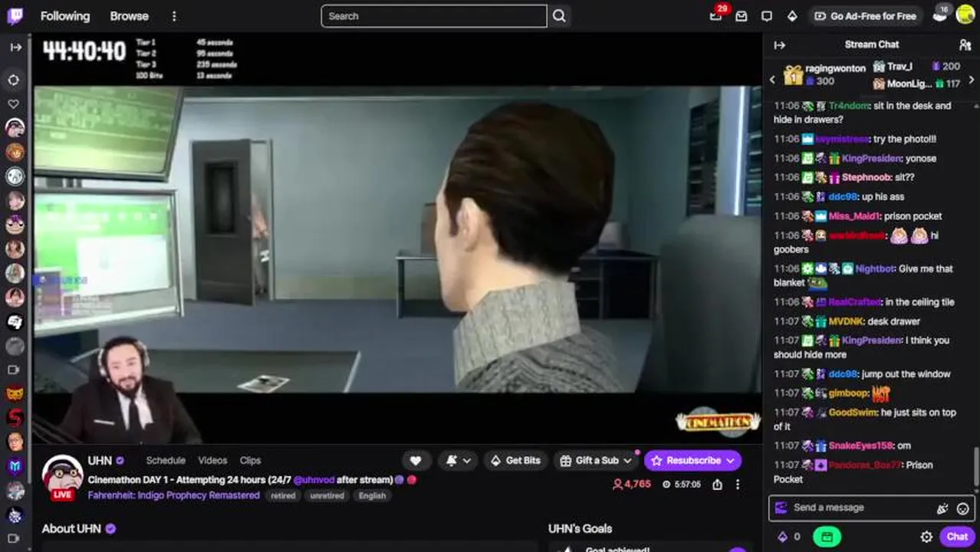Click chat username gimboop
Viewport: 980px width, 552px height.
848,393
